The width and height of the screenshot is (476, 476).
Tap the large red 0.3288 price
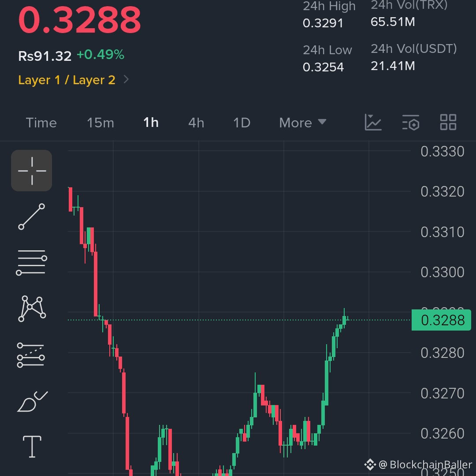pos(79,20)
